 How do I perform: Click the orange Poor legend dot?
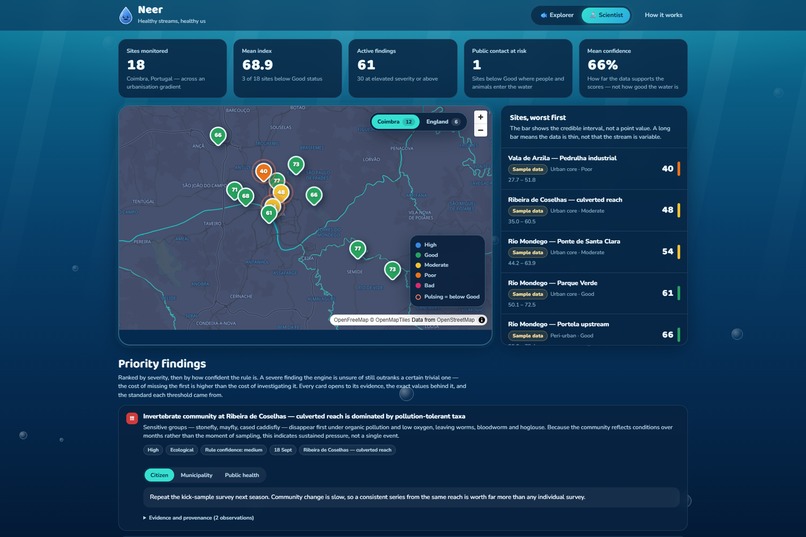pyautogui.click(x=418, y=275)
